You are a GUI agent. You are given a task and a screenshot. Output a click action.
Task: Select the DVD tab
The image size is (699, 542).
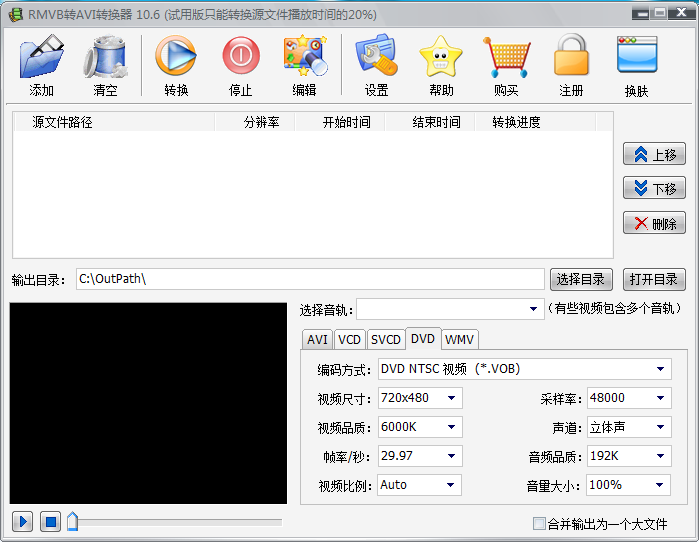pyautogui.click(x=423, y=339)
